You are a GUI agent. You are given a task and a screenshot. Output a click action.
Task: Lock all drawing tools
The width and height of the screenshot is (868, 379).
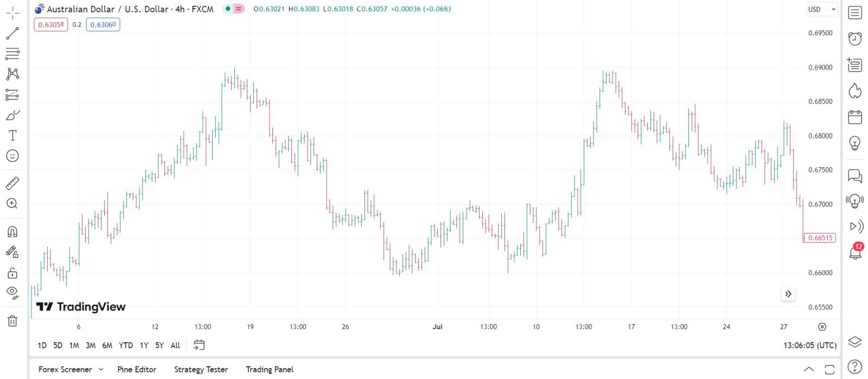point(12,273)
